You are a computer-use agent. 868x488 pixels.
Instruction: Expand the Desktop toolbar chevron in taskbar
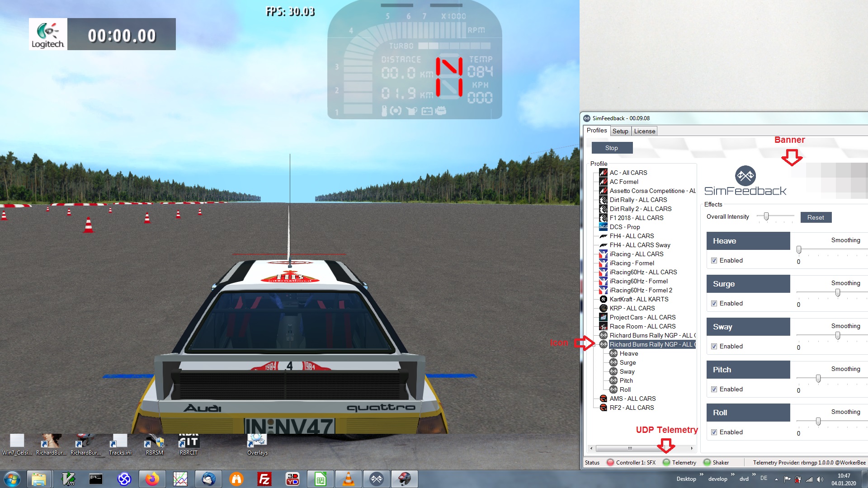pos(701,474)
